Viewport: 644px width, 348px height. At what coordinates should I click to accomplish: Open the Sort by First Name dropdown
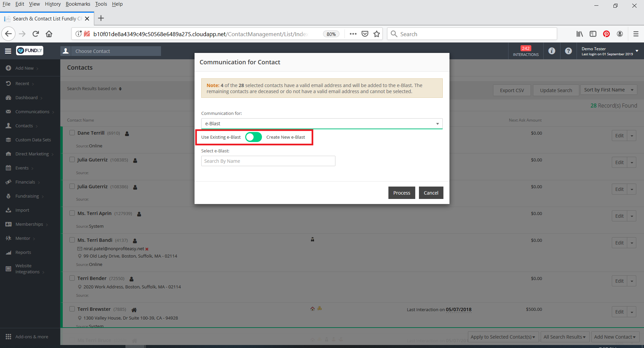pos(608,90)
